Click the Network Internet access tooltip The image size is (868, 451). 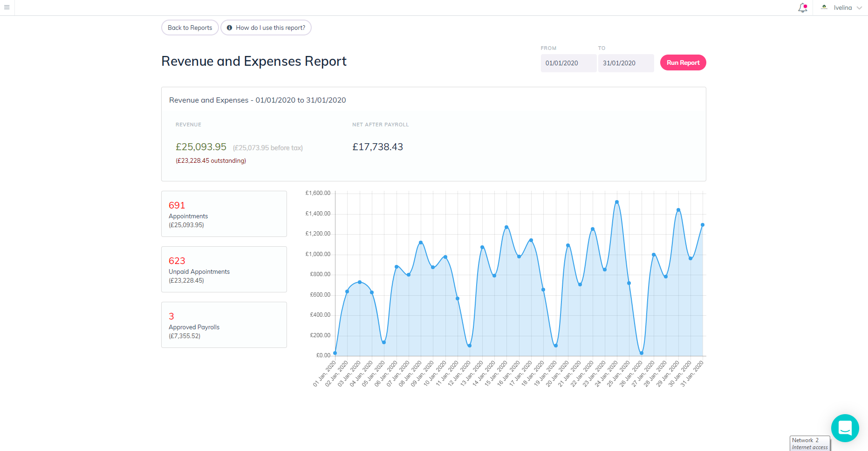pyautogui.click(x=810, y=444)
